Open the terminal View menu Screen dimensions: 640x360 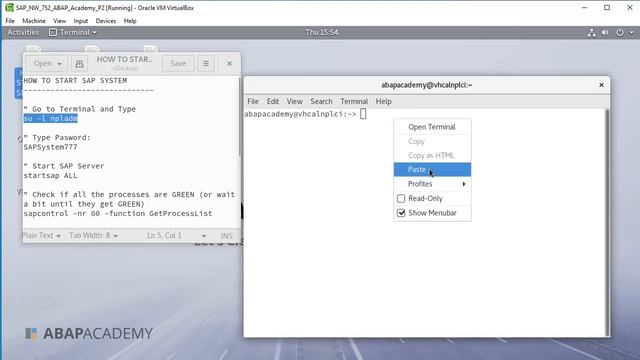pyautogui.click(x=294, y=101)
